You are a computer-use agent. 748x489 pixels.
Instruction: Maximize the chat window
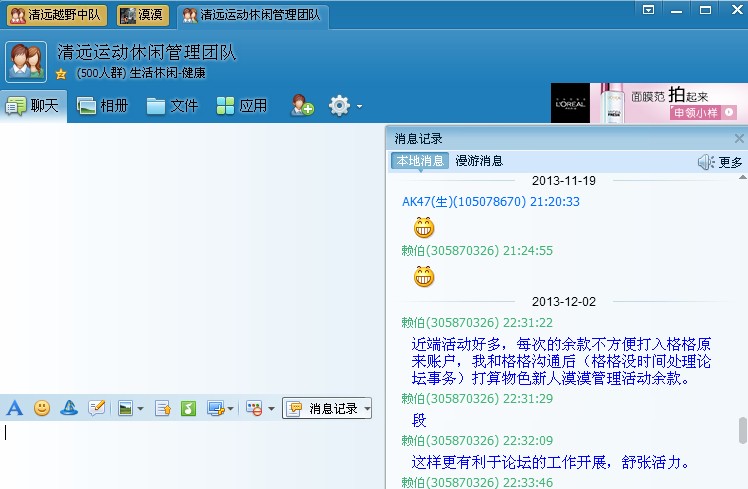pos(706,10)
